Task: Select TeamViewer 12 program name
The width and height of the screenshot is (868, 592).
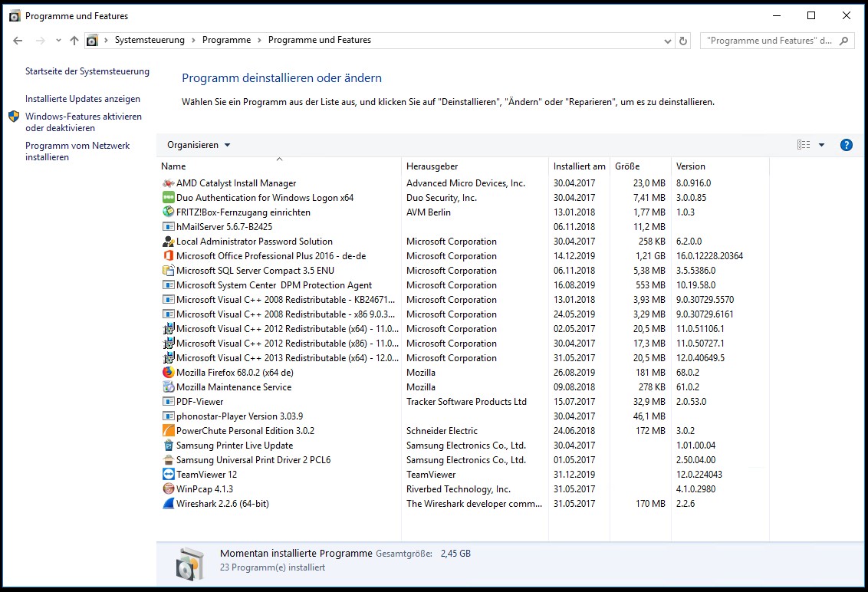Action: (x=206, y=475)
